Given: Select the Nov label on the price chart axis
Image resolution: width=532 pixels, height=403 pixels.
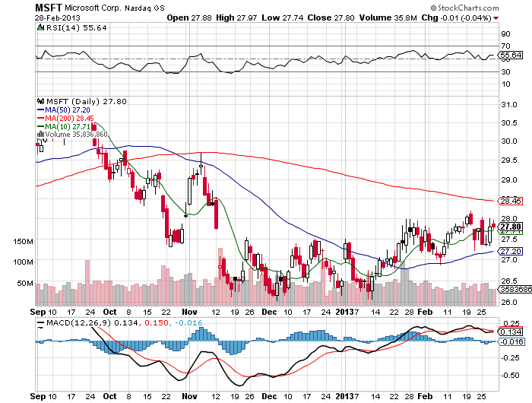Looking at the screenshot, I should point(190,312).
